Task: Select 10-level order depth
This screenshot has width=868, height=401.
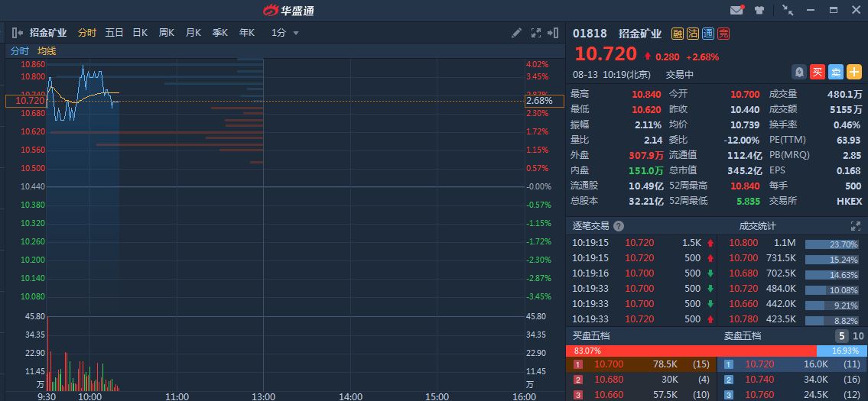Action: (x=857, y=336)
